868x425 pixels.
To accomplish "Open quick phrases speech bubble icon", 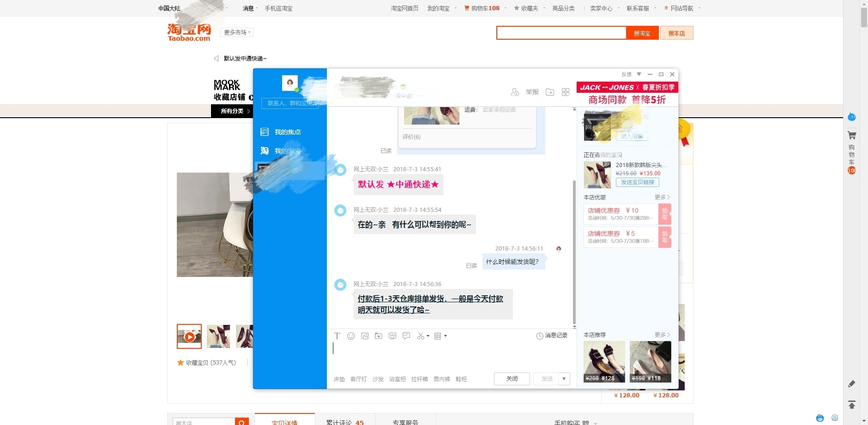I will (x=406, y=336).
